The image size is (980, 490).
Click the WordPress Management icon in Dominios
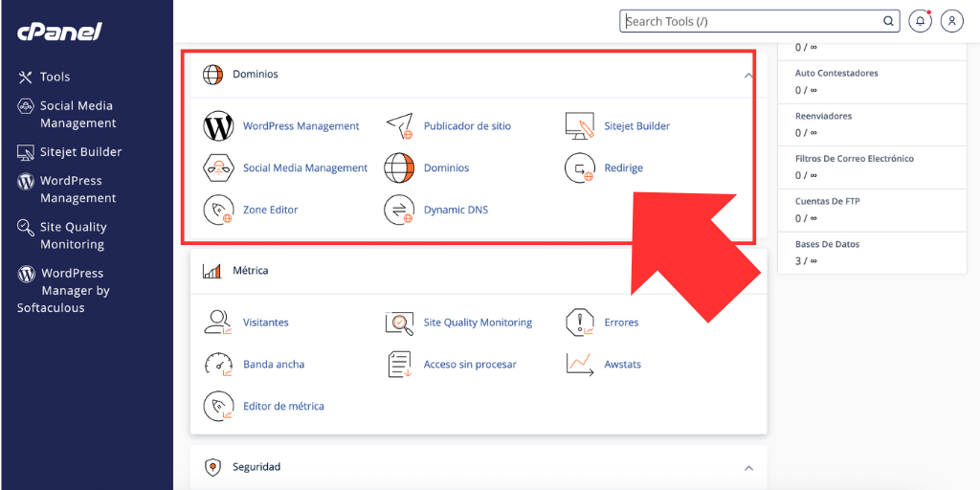pos(219,126)
